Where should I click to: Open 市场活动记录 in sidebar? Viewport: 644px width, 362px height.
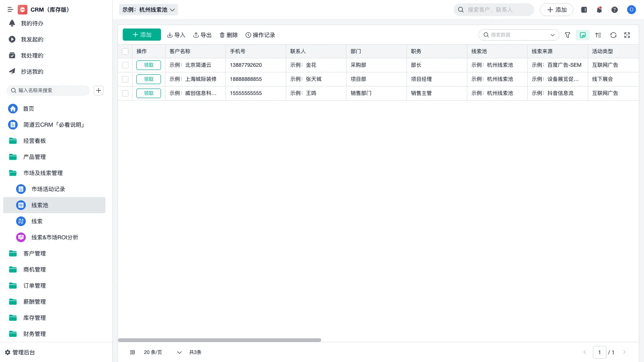coord(49,189)
